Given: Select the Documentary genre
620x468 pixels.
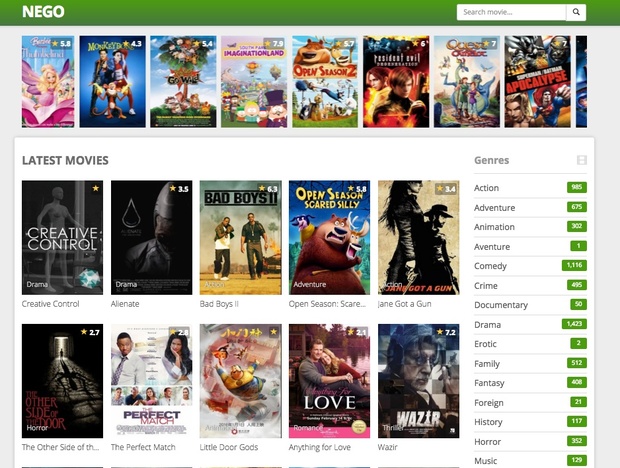Looking at the screenshot, I should (x=501, y=305).
